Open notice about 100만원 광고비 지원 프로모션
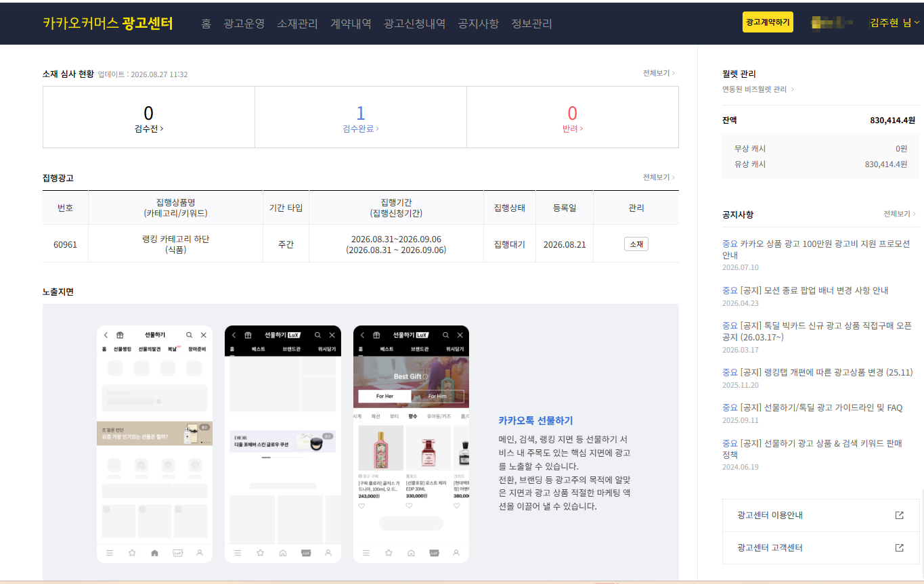This screenshot has height=584, width=924. pyautogui.click(x=816, y=249)
